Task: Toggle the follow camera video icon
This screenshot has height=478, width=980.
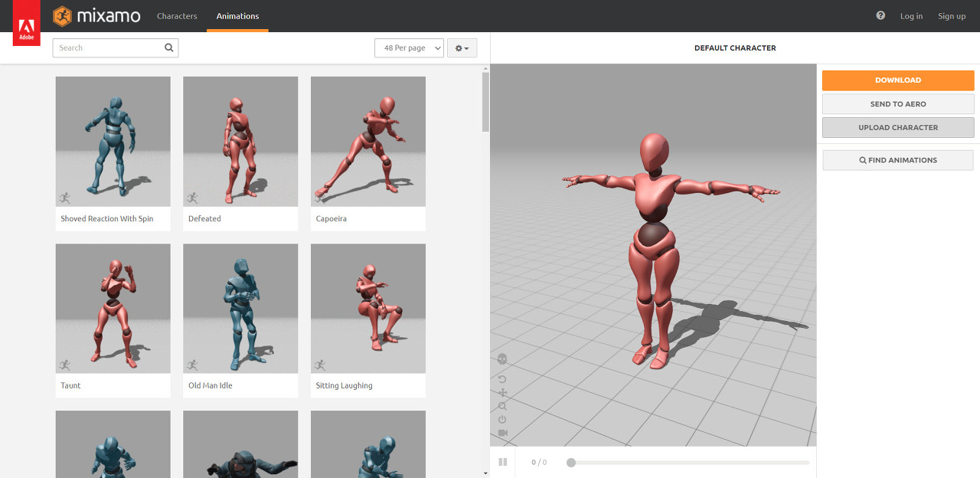Action: pyautogui.click(x=503, y=433)
